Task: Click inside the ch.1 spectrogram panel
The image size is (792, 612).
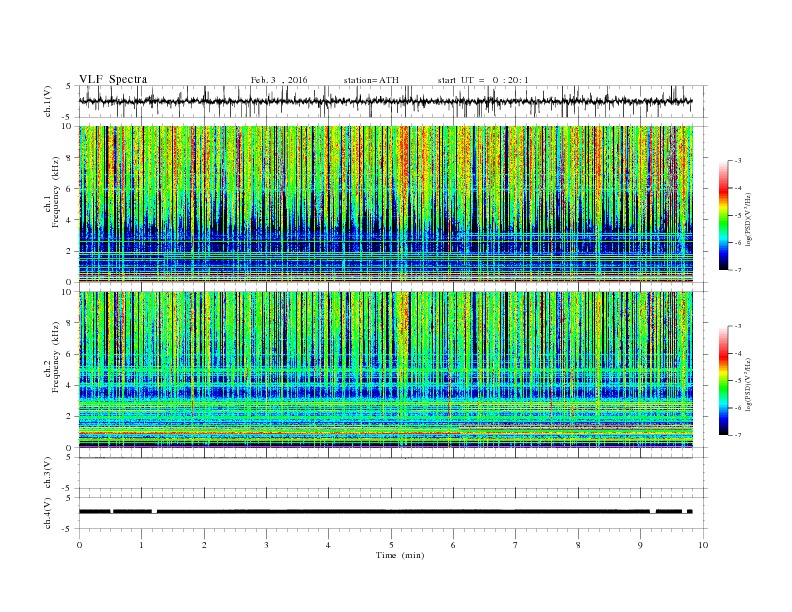Action: [386, 204]
